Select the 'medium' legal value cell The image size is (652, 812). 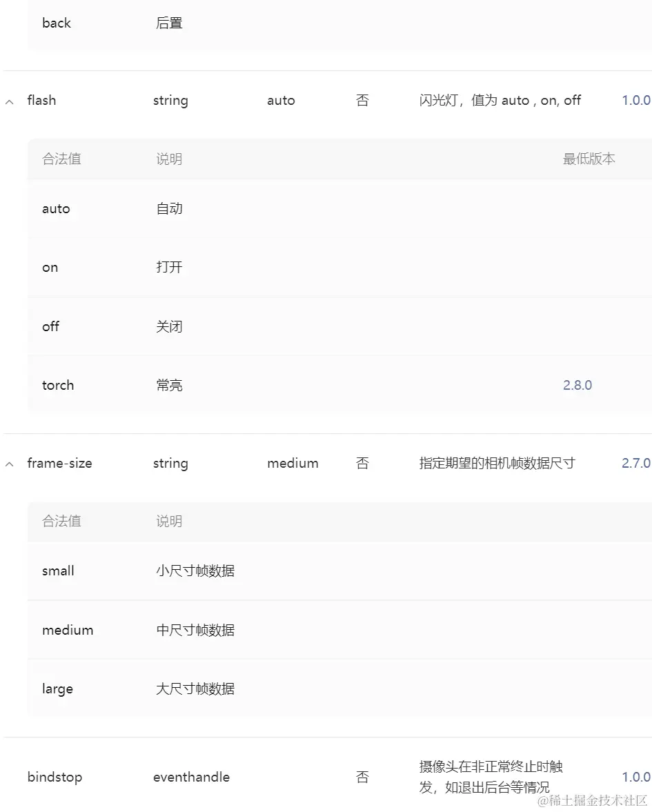[68, 631]
